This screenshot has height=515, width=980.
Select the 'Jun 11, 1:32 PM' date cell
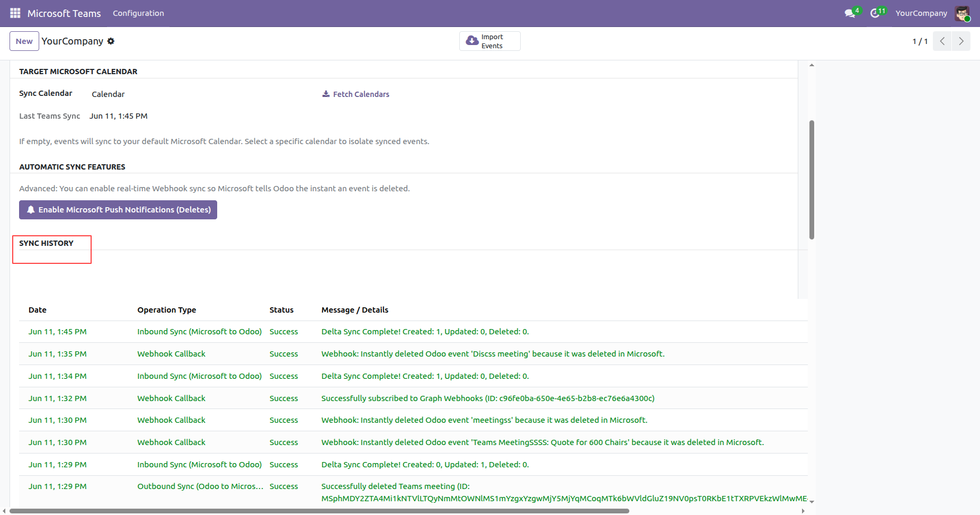(x=58, y=398)
